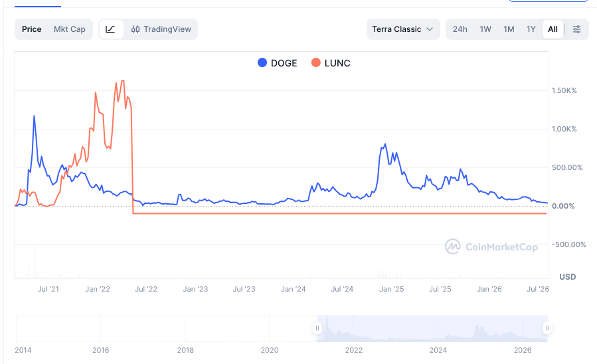Click the Jul '21 date label
The width and height of the screenshot is (597, 364).
click(48, 289)
